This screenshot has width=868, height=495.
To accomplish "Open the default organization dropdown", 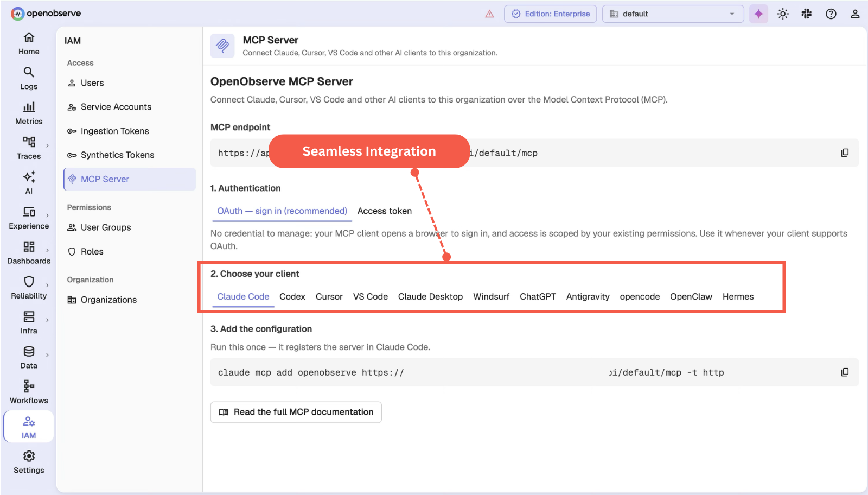I will (673, 14).
